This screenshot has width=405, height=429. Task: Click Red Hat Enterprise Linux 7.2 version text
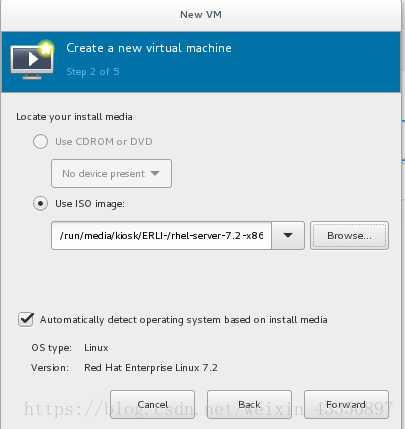coord(151,368)
